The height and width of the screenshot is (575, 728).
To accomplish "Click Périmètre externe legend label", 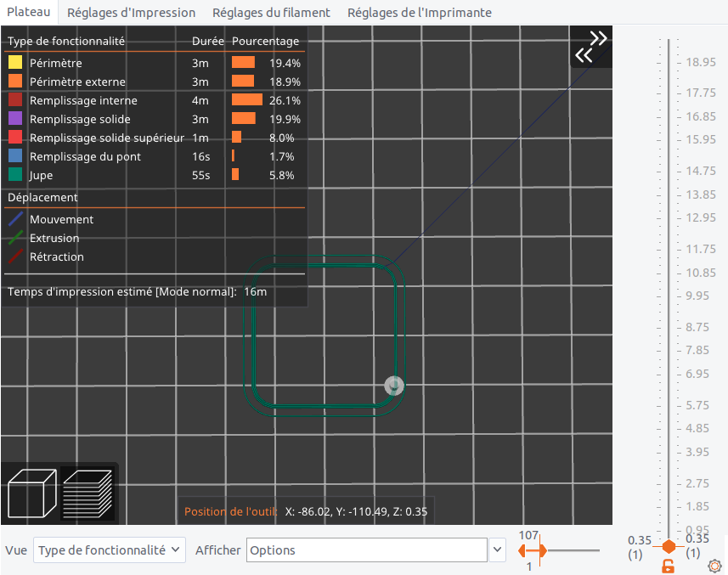I will tap(77, 82).
